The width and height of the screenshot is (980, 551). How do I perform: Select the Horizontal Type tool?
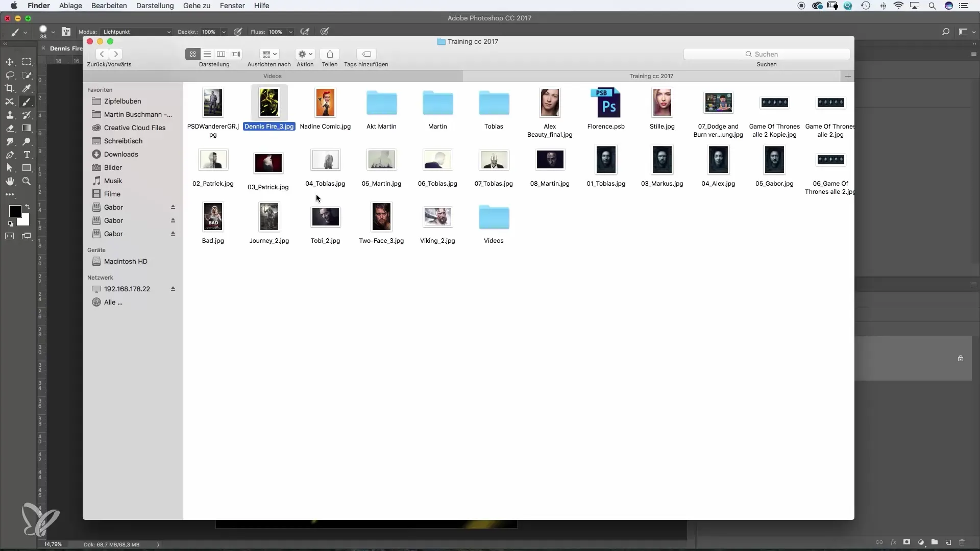(27, 155)
